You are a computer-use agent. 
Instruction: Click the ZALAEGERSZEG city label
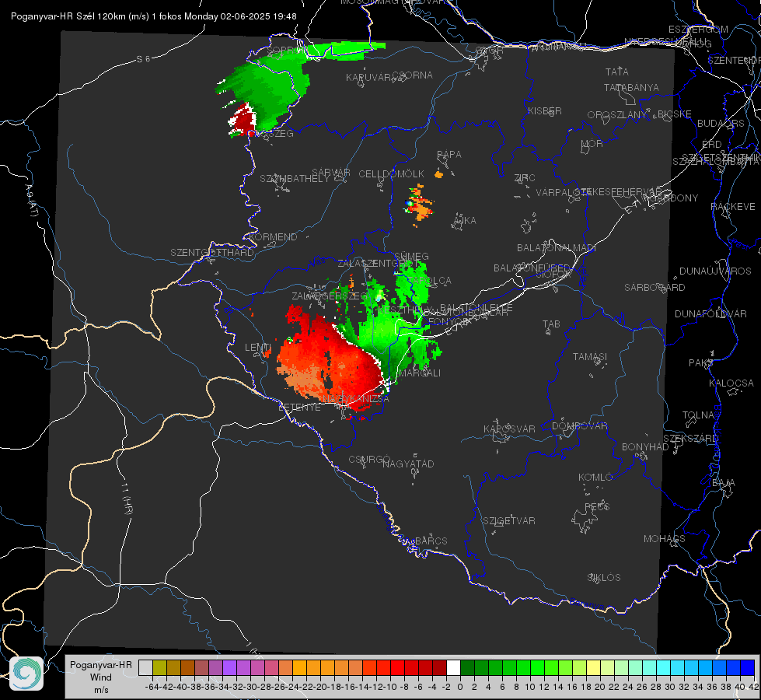pos(330,296)
